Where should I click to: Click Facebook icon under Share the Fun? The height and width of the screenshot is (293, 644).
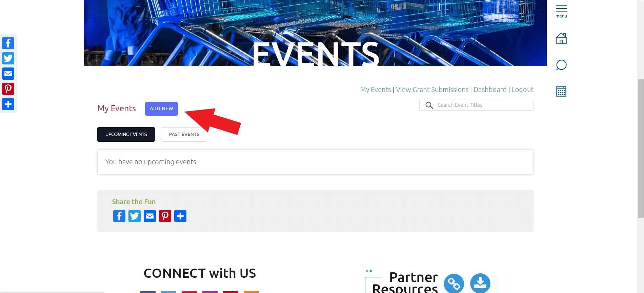pos(119,216)
